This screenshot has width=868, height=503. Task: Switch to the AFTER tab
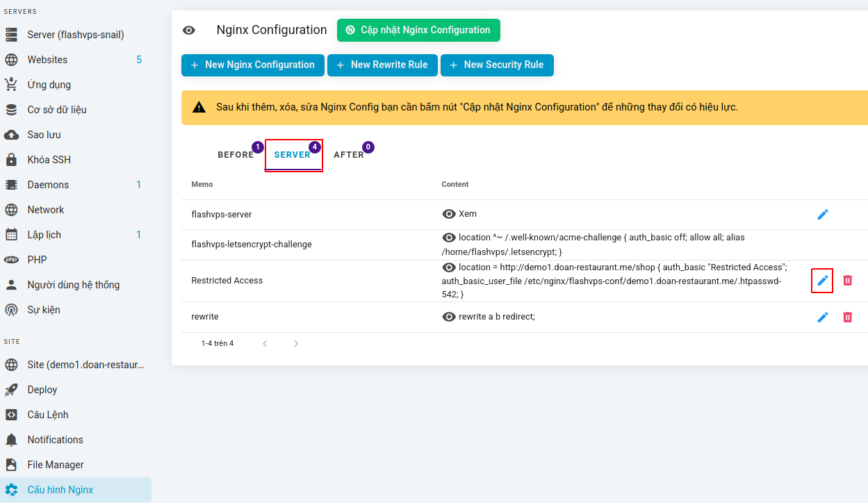(x=349, y=155)
